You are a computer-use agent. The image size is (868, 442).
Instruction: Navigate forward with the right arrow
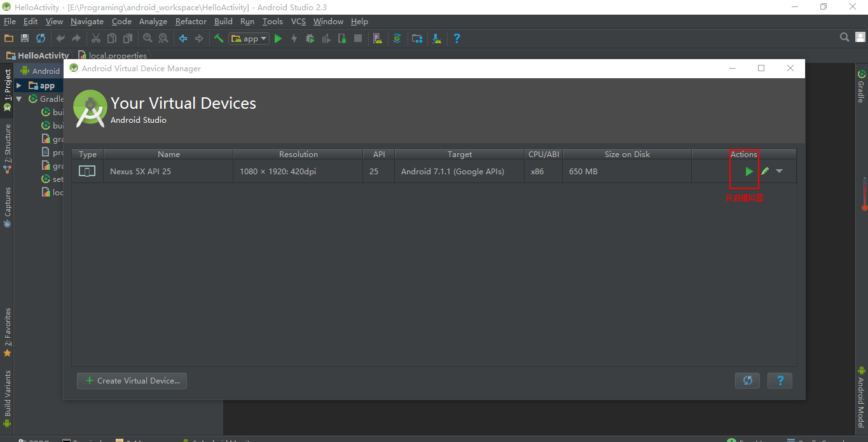tap(199, 39)
